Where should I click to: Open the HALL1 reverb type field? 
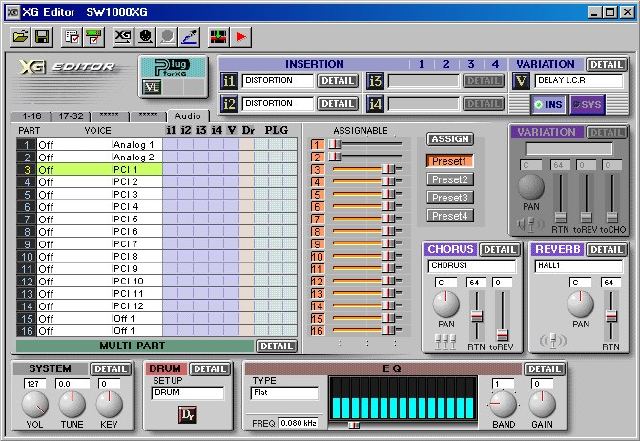pos(579,266)
